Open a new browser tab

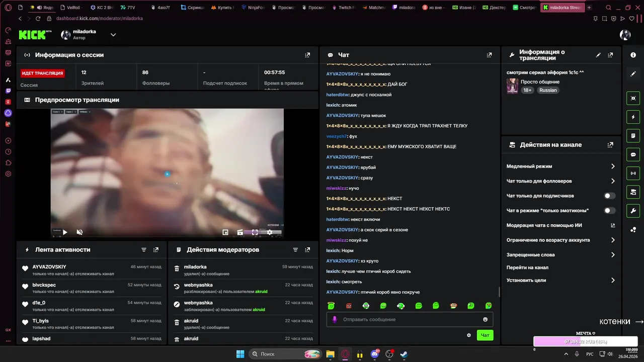[x=589, y=8]
